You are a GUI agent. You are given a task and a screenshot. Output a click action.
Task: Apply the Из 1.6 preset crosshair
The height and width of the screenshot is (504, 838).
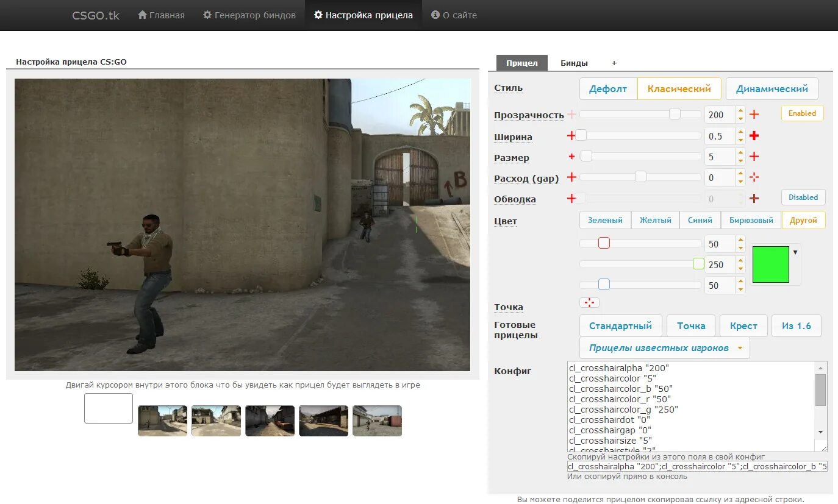click(x=796, y=326)
